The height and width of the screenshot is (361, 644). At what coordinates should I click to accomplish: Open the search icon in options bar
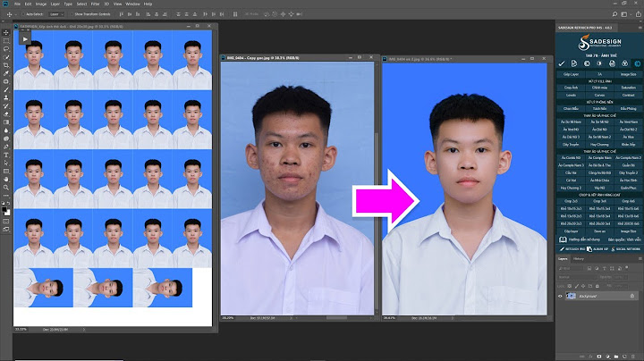click(614, 14)
